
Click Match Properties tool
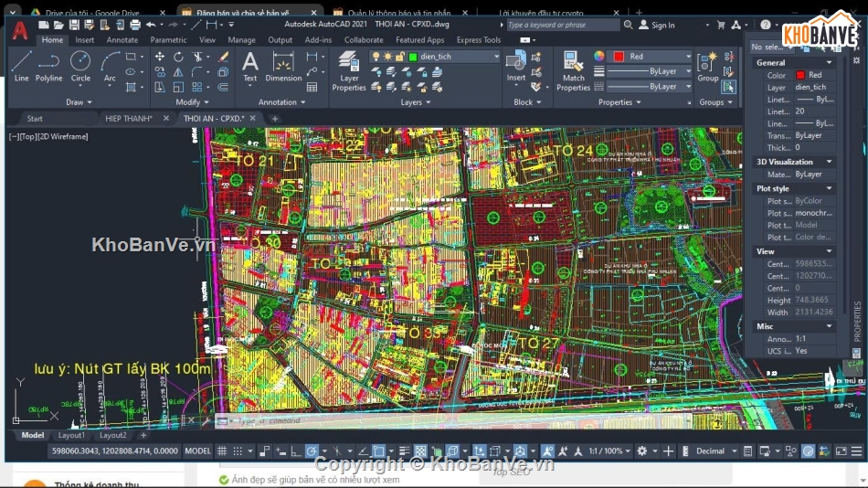(x=573, y=70)
